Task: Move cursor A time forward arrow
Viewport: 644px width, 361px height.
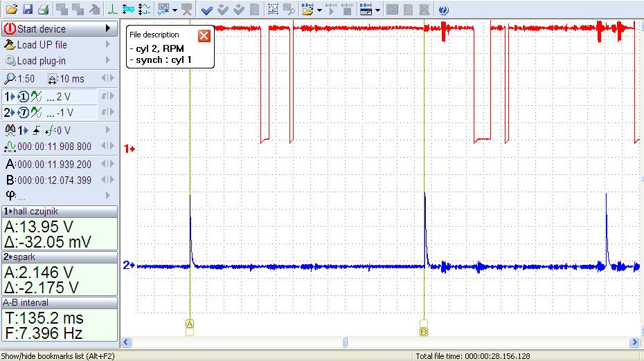Action: pyautogui.click(x=111, y=164)
